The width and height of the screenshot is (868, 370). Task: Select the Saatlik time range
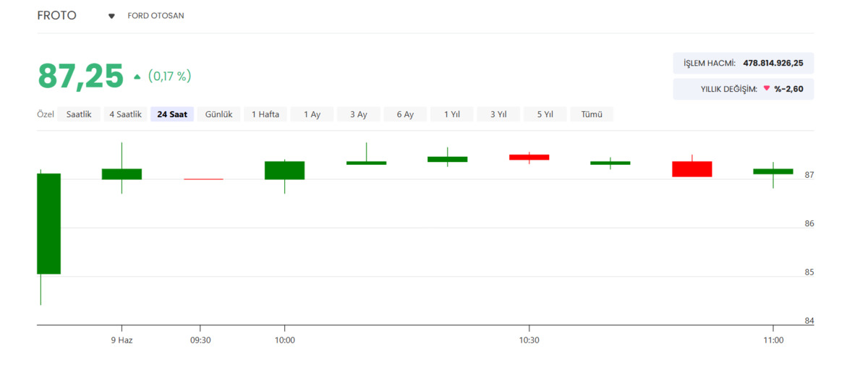tap(79, 114)
